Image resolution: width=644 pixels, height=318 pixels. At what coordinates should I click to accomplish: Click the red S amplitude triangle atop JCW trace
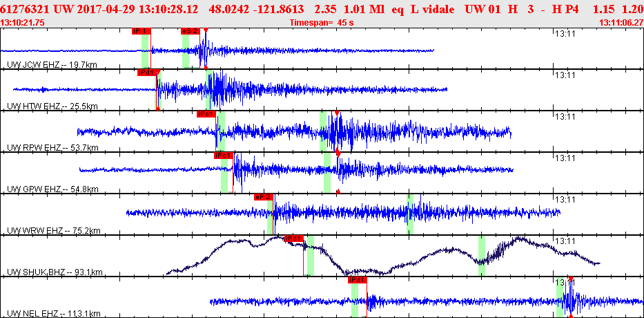206,30
